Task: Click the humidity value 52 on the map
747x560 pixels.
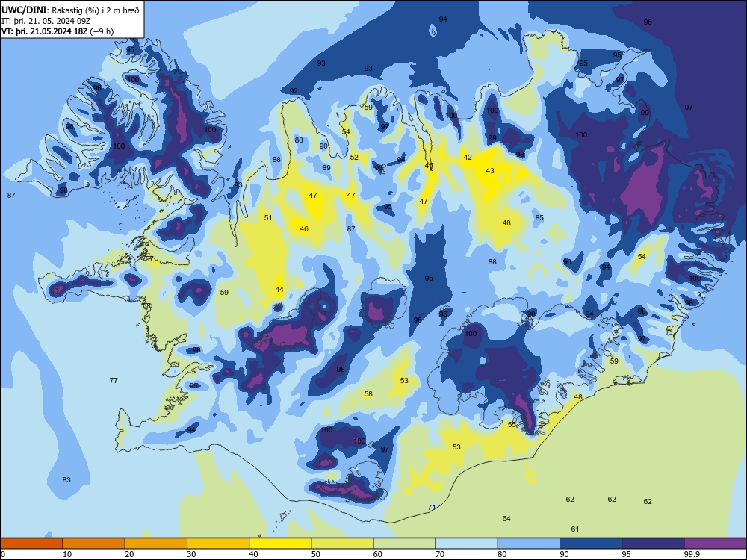Action: tap(354, 157)
